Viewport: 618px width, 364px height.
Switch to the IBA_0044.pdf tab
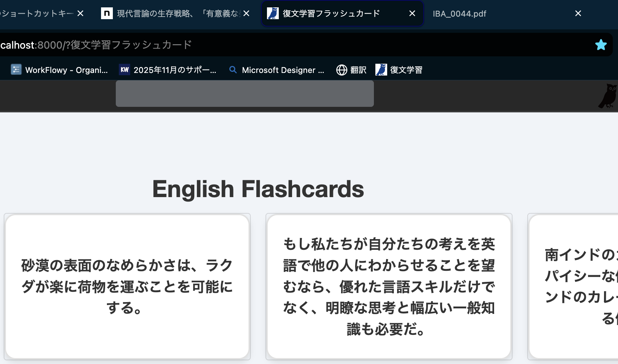(459, 13)
